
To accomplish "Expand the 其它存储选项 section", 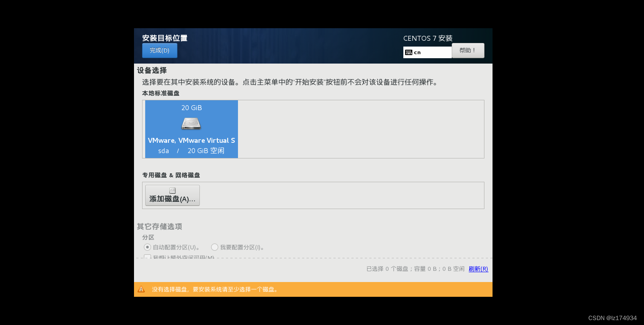I will pos(159,227).
